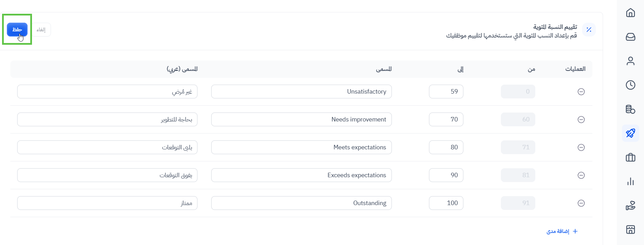Open the store icon in sidebar

pos(630,230)
